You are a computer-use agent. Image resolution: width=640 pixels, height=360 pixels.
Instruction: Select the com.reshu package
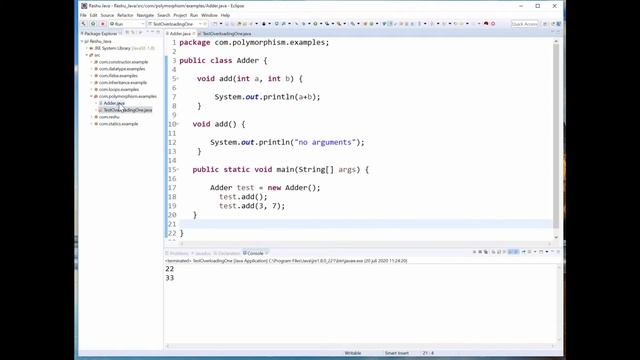tap(109, 117)
